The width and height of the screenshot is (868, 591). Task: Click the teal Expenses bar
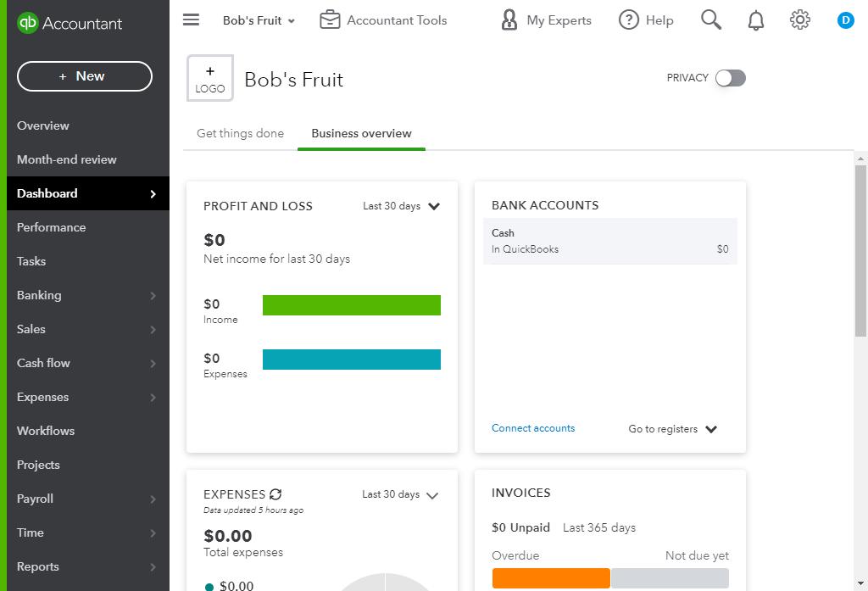(x=352, y=360)
